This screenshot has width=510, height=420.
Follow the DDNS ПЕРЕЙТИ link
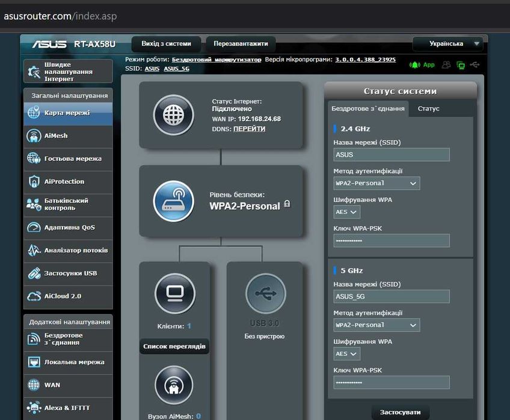coord(249,129)
